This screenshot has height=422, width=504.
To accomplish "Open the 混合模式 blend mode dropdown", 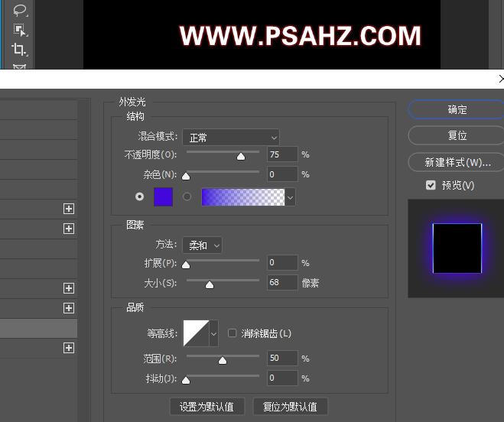I will (231, 138).
